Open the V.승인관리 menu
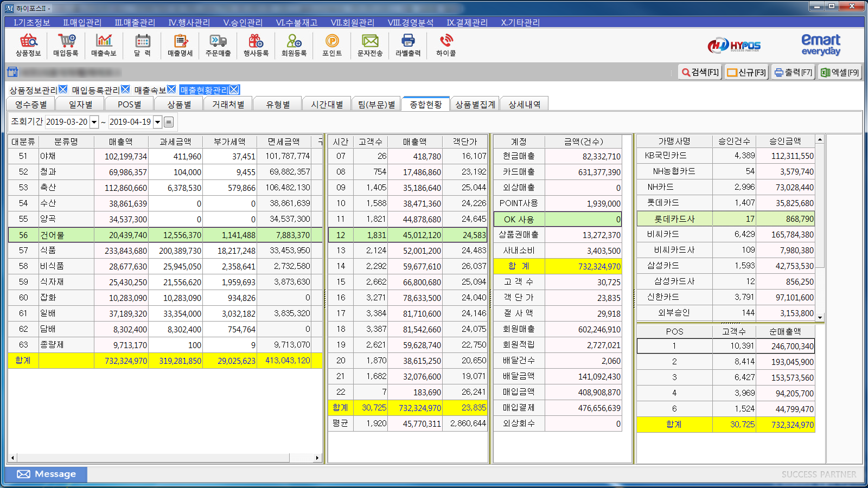 point(243,22)
